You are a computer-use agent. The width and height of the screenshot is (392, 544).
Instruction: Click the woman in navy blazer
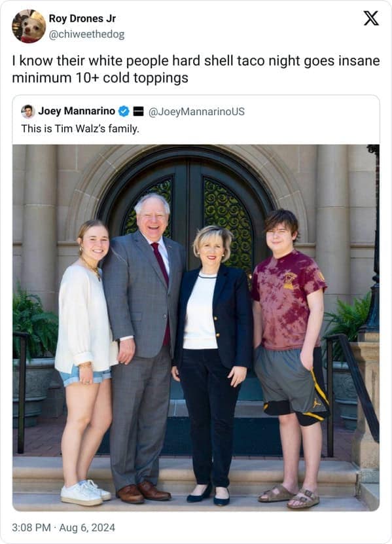click(x=213, y=364)
